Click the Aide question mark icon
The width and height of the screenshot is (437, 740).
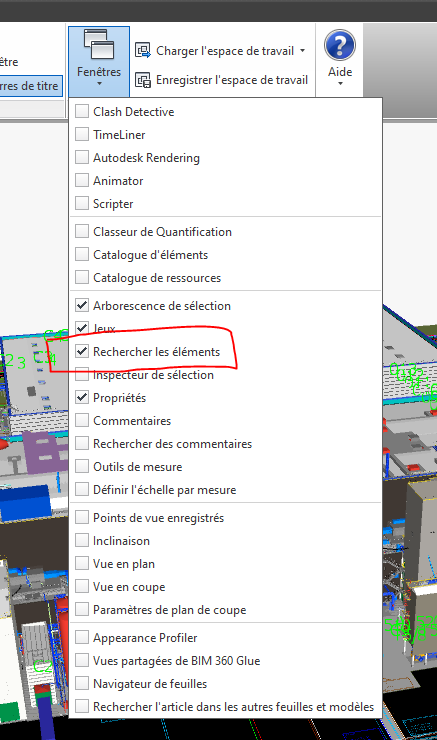[340, 45]
